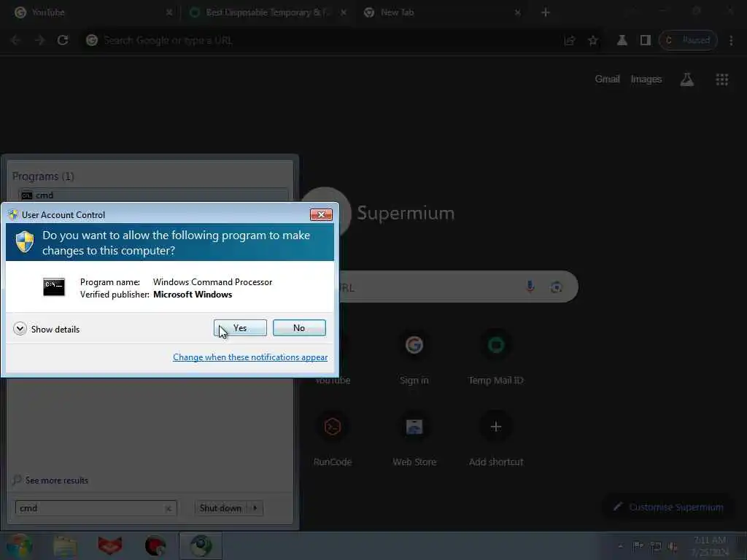Click the network tray icon

pyautogui.click(x=656, y=547)
